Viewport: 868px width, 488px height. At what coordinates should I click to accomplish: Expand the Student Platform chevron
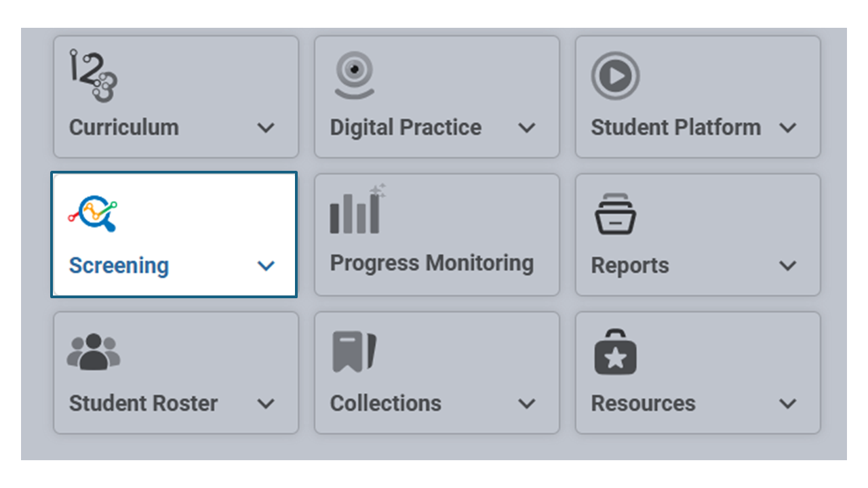[x=788, y=127]
